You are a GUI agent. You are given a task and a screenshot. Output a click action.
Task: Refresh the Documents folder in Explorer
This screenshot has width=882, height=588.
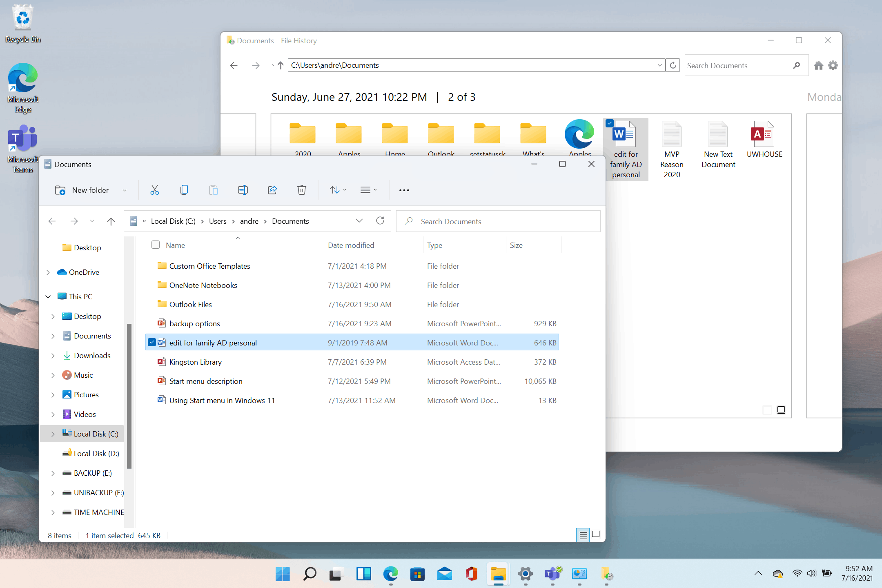pyautogui.click(x=380, y=221)
